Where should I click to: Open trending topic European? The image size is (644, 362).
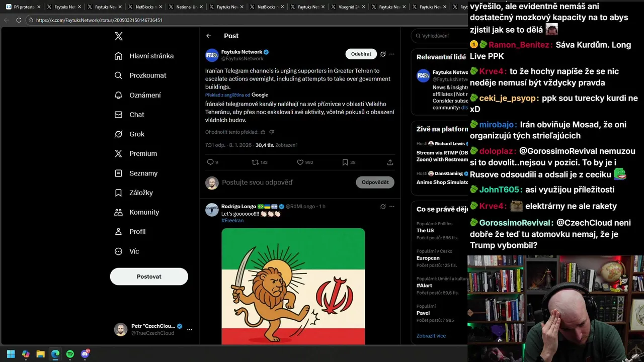428,258
